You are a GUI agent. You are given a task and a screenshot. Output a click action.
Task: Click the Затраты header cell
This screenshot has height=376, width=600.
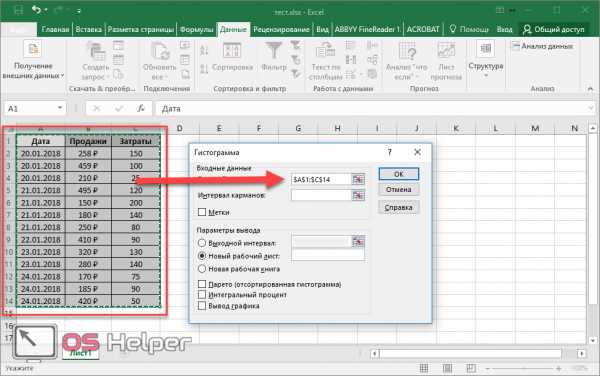click(136, 141)
